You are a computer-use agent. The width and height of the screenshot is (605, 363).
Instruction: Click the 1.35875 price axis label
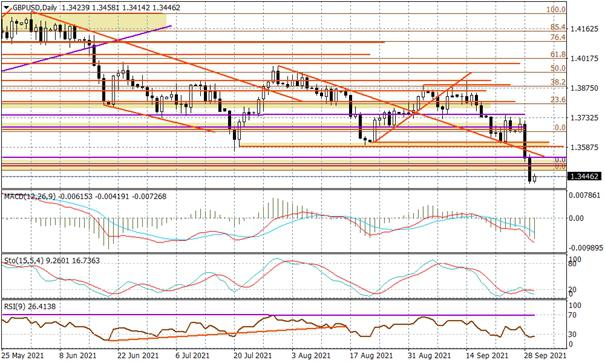click(x=585, y=147)
